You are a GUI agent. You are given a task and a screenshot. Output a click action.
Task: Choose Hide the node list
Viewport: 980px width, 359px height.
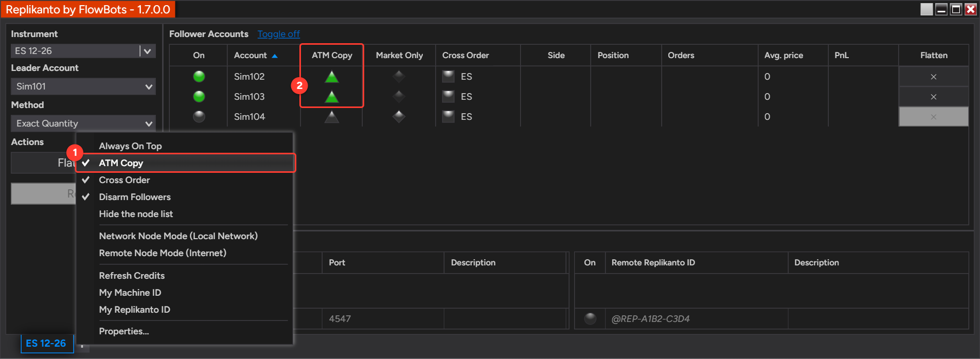tap(184, 214)
